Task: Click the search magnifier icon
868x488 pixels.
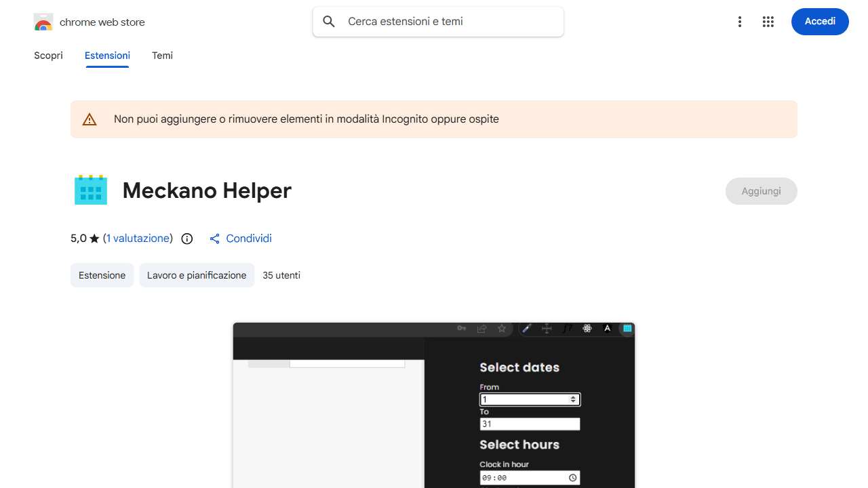Action: point(328,21)
